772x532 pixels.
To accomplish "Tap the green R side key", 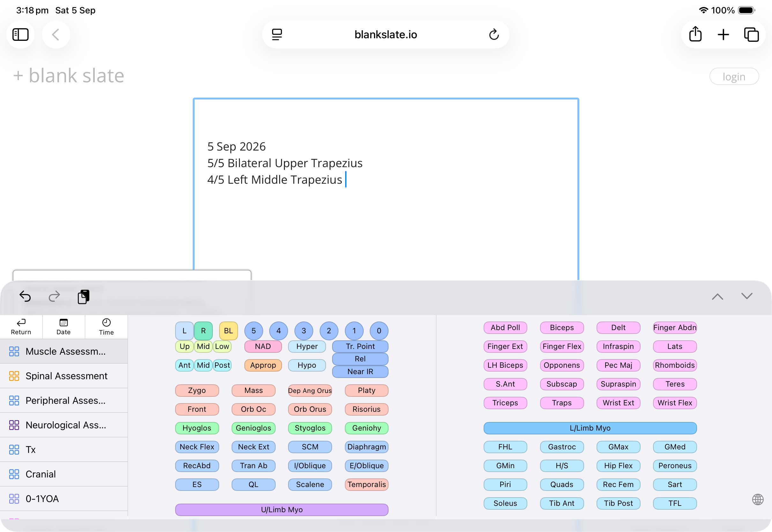I will pyautogui.click(x=203, y=331).
